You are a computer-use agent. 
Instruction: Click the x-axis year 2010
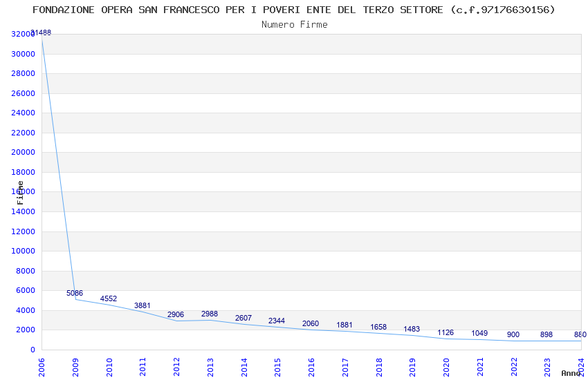click(109, 368)
